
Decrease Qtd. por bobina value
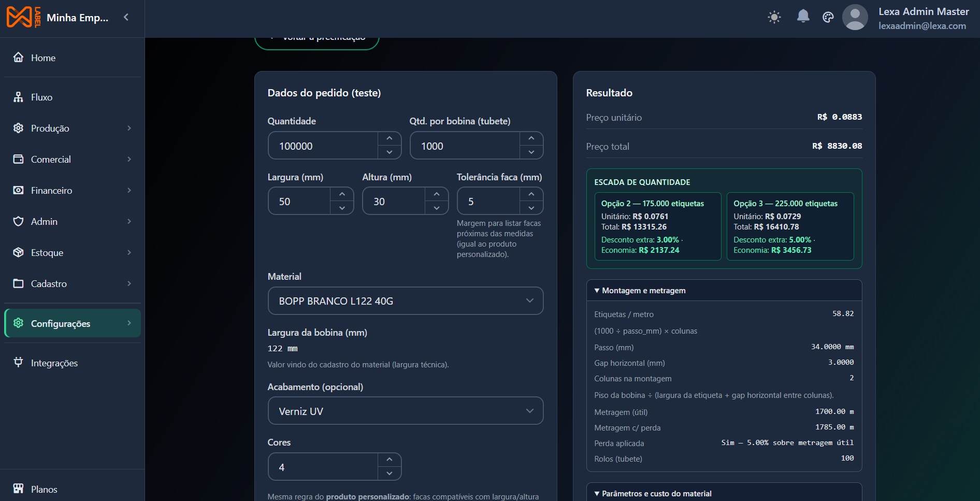point(531,152)
